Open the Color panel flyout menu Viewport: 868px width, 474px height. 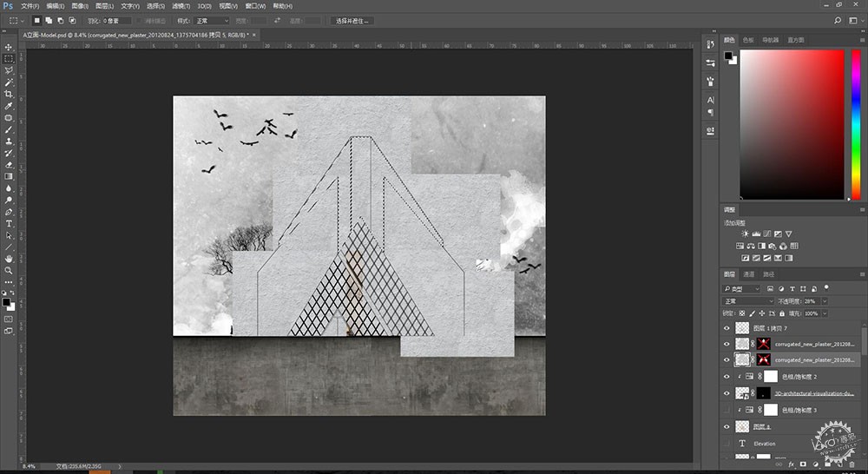(862, 40)
